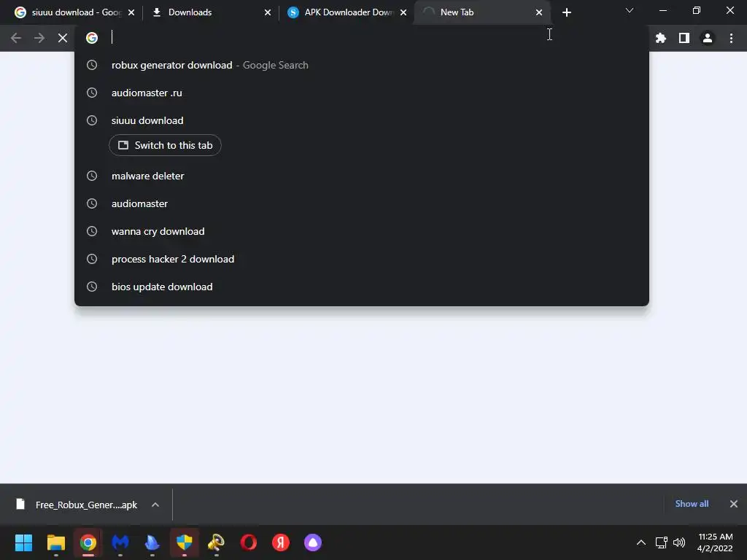Toggle the Chrome side panel icon

click(x=684, y=38)
